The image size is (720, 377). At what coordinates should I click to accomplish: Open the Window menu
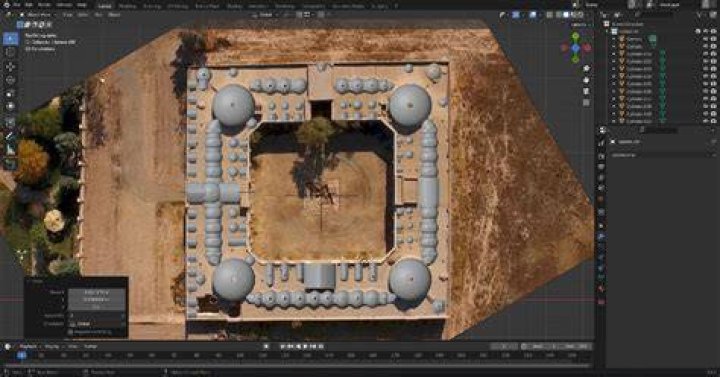pos(64,5)
